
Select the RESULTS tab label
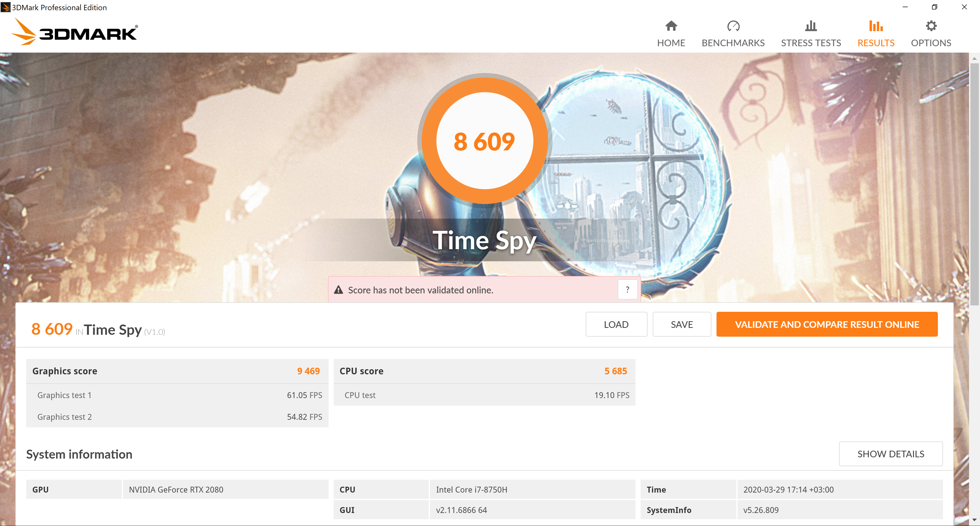(876, 43)
